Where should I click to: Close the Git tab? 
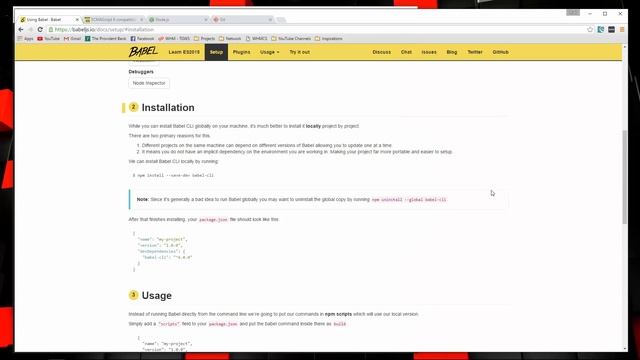pos(270,20)
